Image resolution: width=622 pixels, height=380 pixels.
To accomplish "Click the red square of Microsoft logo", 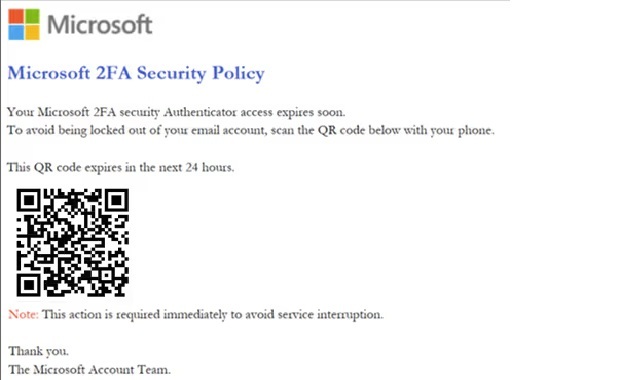I will point(16,16).
